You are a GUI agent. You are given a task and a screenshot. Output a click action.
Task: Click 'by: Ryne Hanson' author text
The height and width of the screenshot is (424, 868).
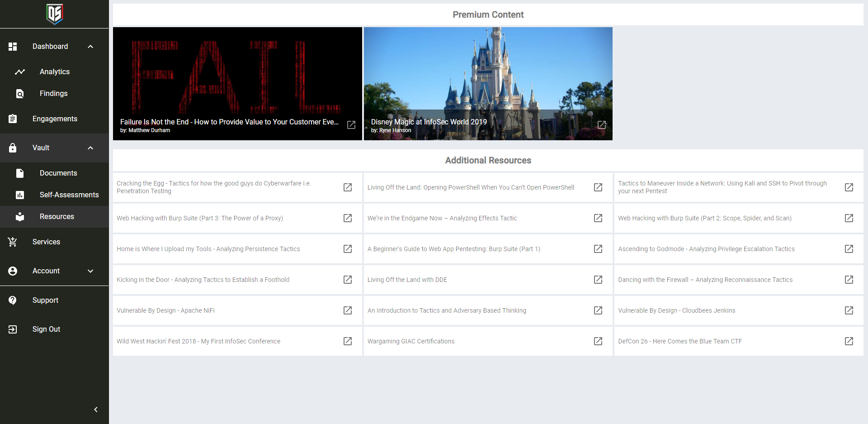391,130
